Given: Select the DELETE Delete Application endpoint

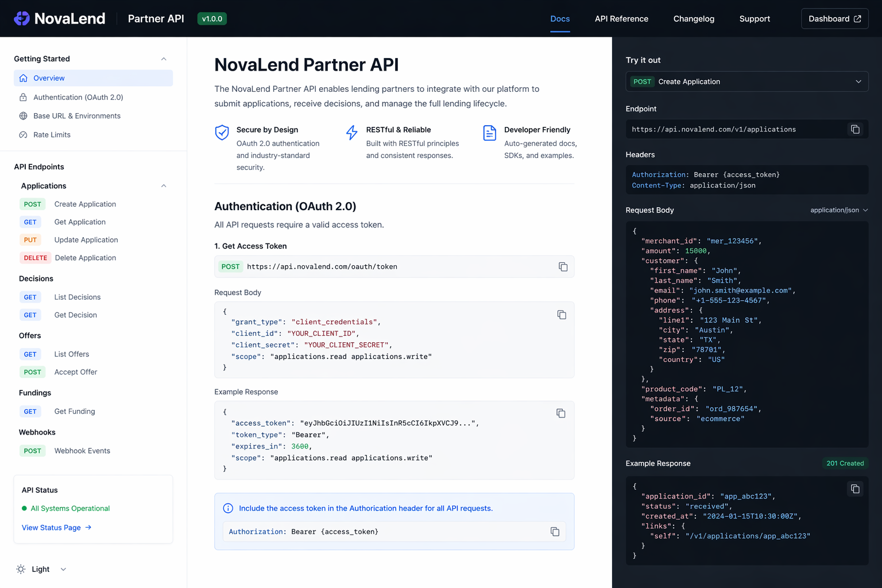Looking at the screenshot, I should point(85,257).
